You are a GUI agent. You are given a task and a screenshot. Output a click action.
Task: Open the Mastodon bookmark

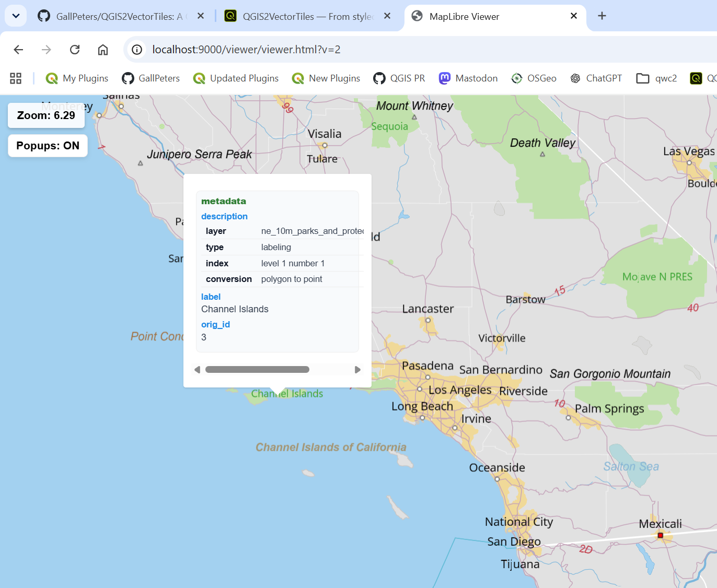(468, 78)
